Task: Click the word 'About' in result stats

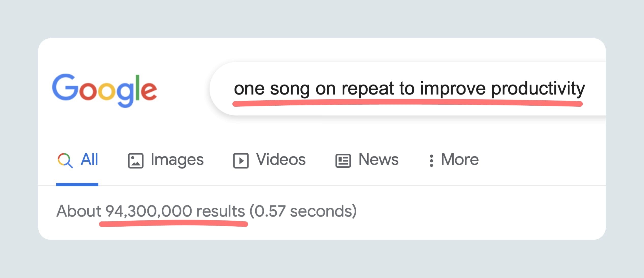Action: [79, 211]
